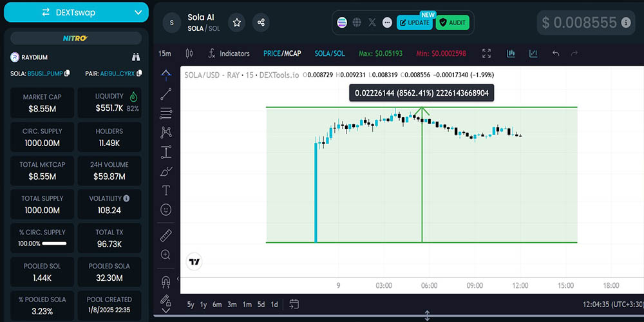644x322 pixels.
Task: Change the 15m chart interval
Action: [165, 53]
